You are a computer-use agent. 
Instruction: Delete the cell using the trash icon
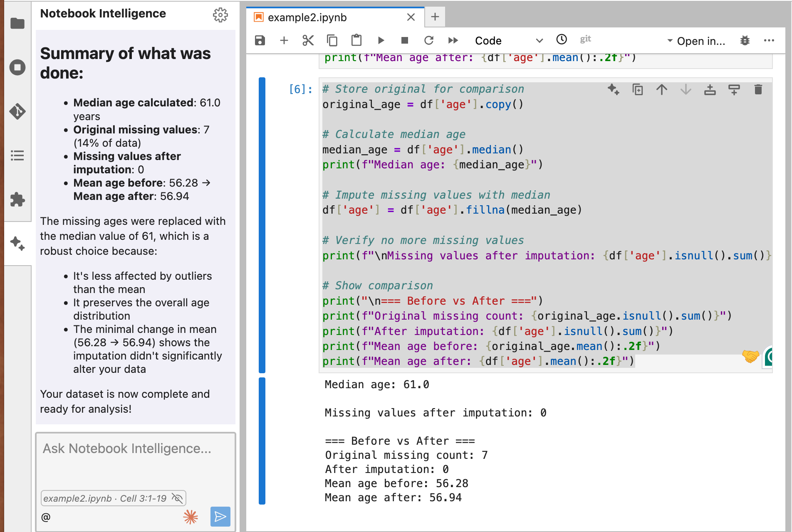[x=758, y=90]
